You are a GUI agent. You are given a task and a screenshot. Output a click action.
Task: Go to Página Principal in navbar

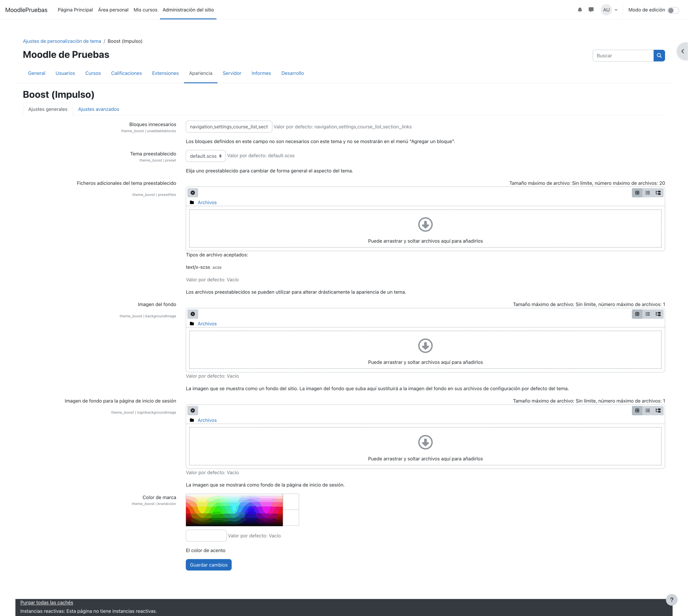tap(75, 10)
